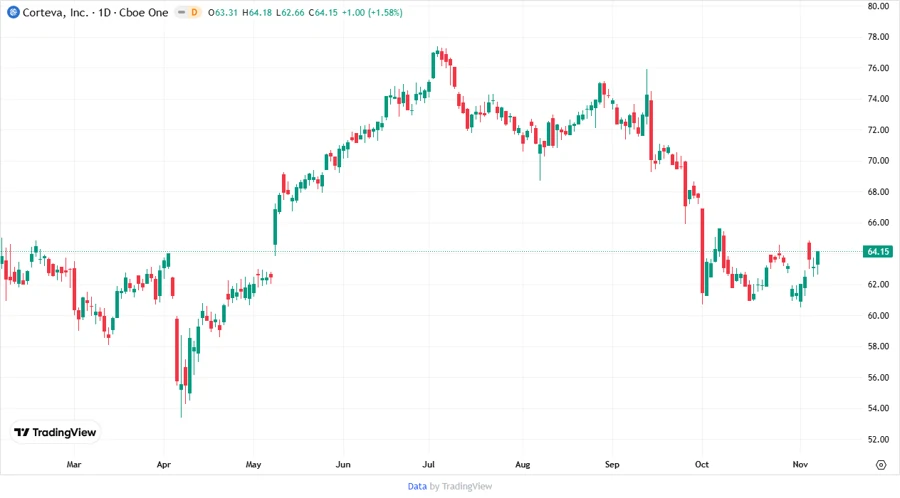Click the 'Aug' date label
This screenshot has width=900, height=498.
[x=522, y=464]
